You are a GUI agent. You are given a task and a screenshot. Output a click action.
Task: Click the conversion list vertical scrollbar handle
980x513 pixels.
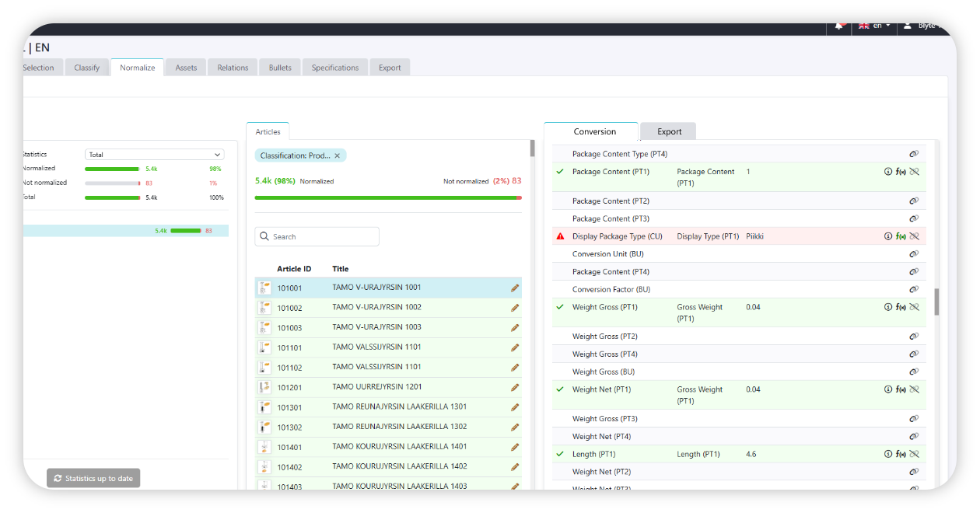936,302
